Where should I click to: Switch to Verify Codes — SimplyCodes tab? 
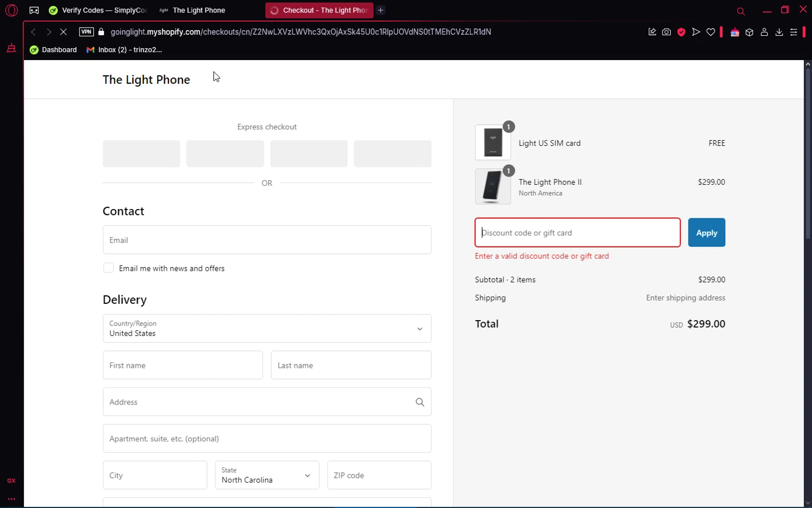[x=98, y=10]
